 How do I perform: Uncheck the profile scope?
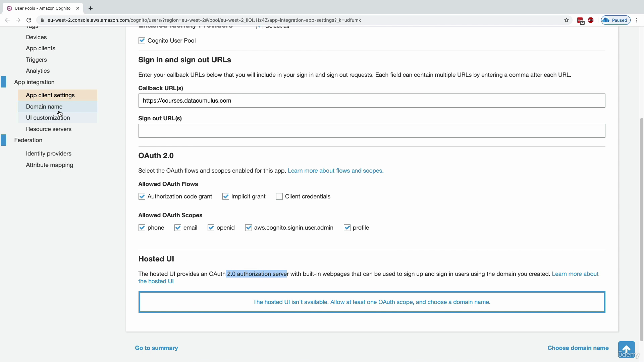[347, 228]
